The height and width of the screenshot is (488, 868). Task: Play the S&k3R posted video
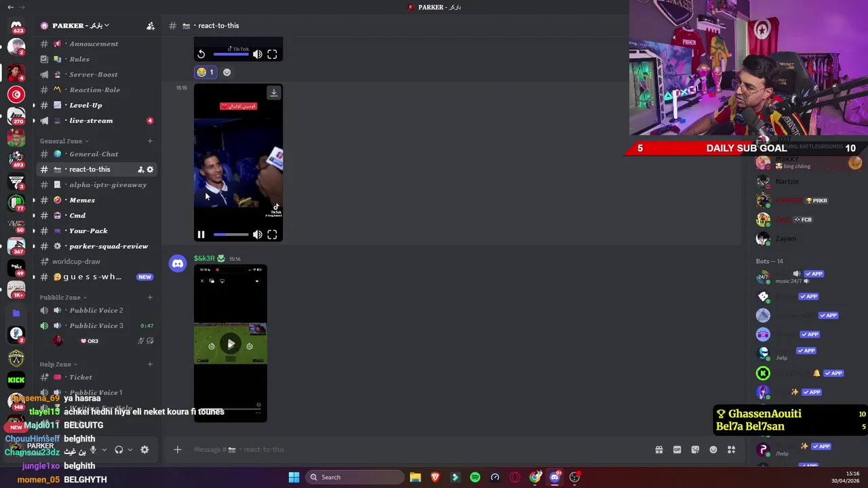point(231,344)
